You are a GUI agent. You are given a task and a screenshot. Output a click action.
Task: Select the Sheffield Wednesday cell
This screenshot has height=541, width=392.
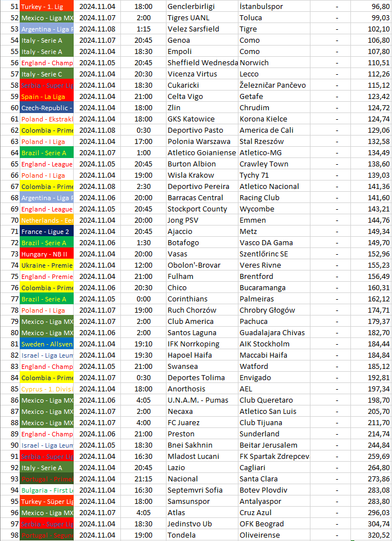pos(202,63)
